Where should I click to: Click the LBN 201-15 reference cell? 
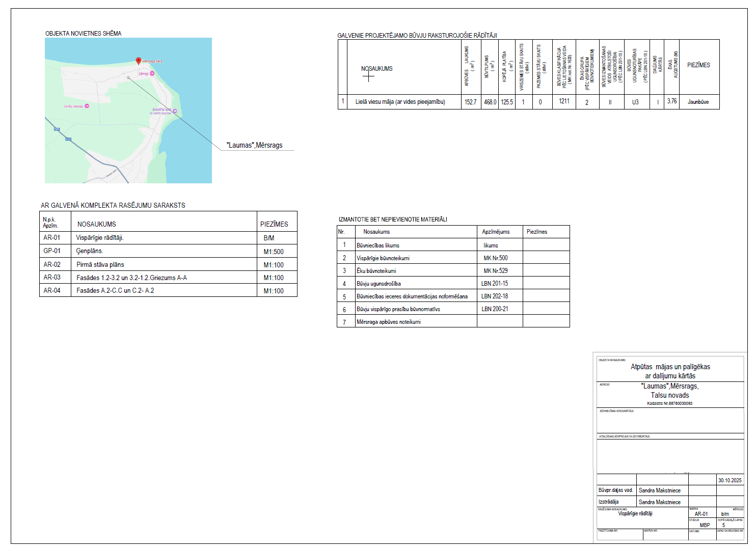[x=494, y=284]
